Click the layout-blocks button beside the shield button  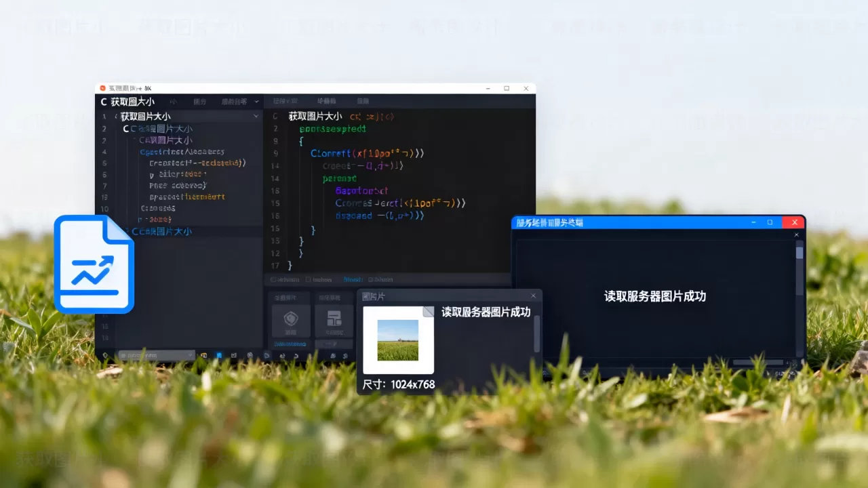334,321
